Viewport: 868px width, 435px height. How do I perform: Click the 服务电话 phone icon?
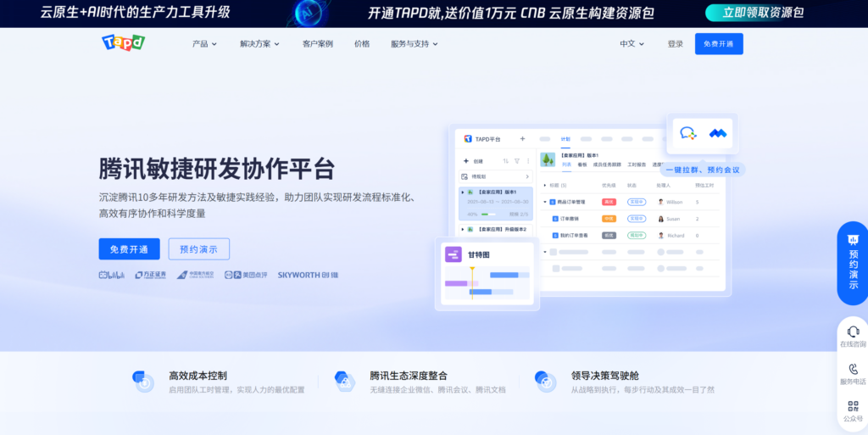(853, 369)
